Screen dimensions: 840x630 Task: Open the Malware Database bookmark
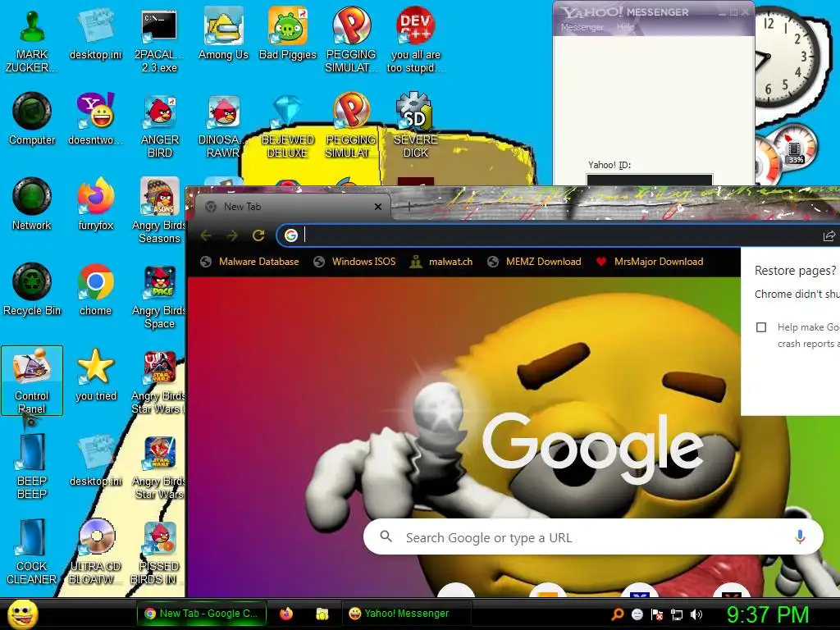pos(249,262)
